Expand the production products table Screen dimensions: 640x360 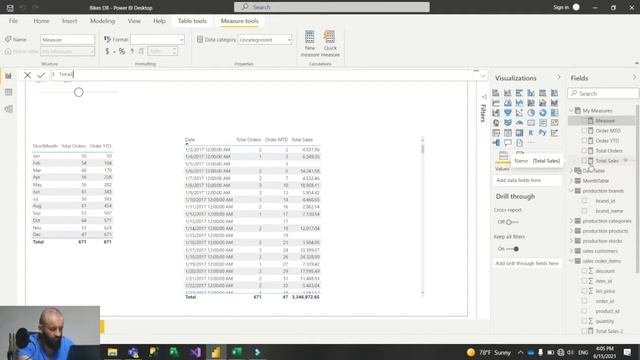click(572, 231)
